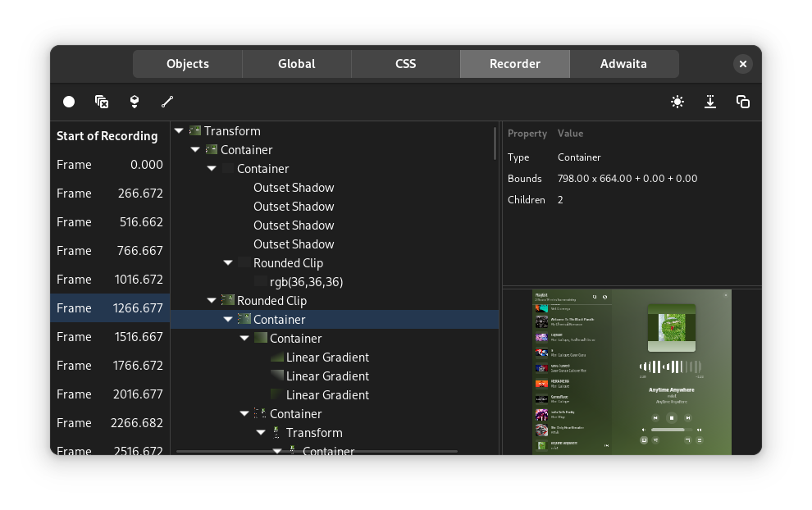Open the Adwaita tab
The height and width of the screenshot is (510, 812).
point(623,63)
